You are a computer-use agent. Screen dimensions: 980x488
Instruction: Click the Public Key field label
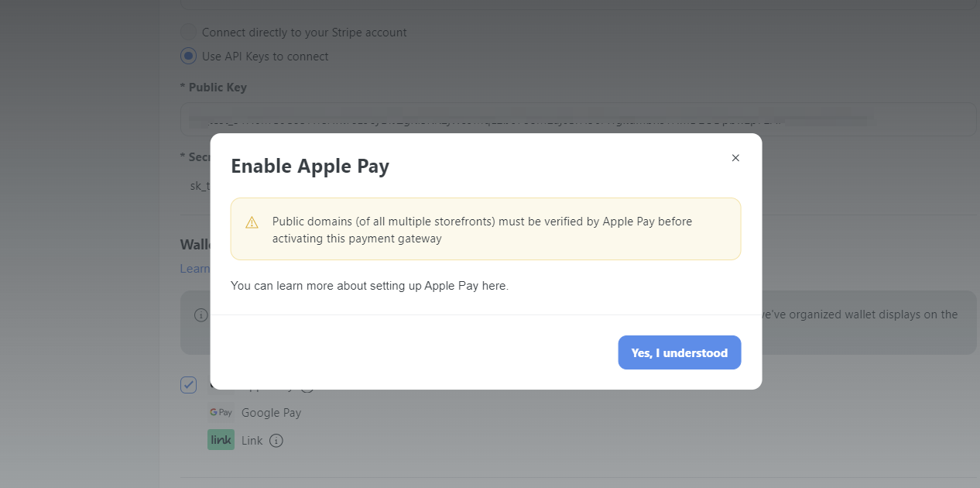pyautogui.click(x=214, y=88)
